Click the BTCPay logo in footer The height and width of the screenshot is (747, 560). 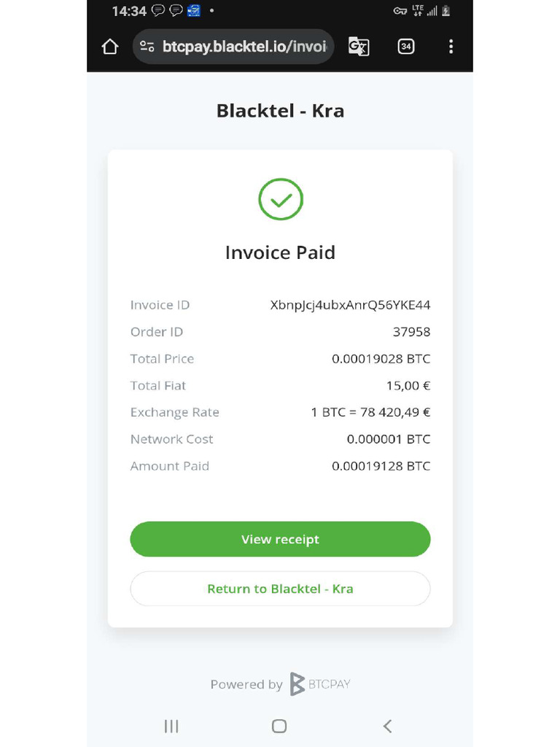point(297,684)
